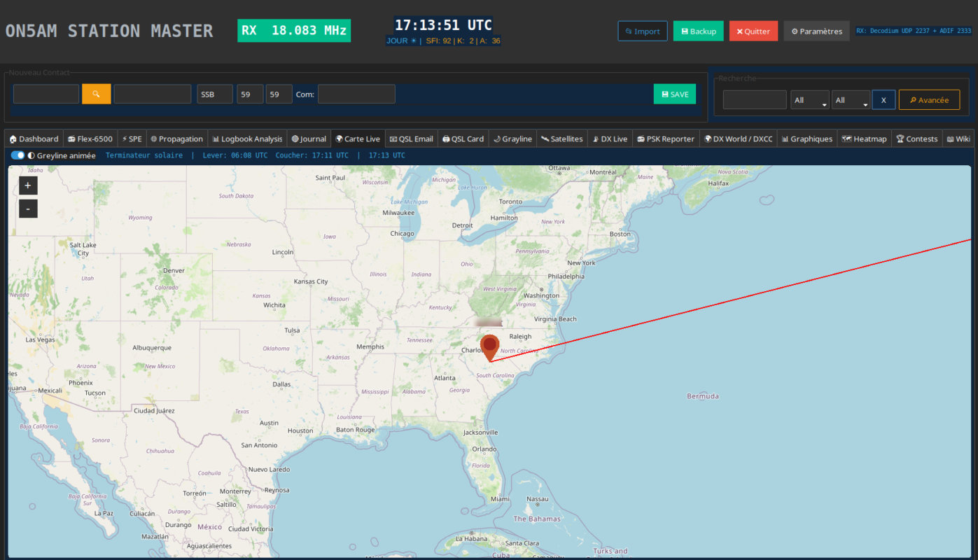Viewport: 978px width, 560px height.
Task: Select the Carte Live tab
Action: point(358,139)
